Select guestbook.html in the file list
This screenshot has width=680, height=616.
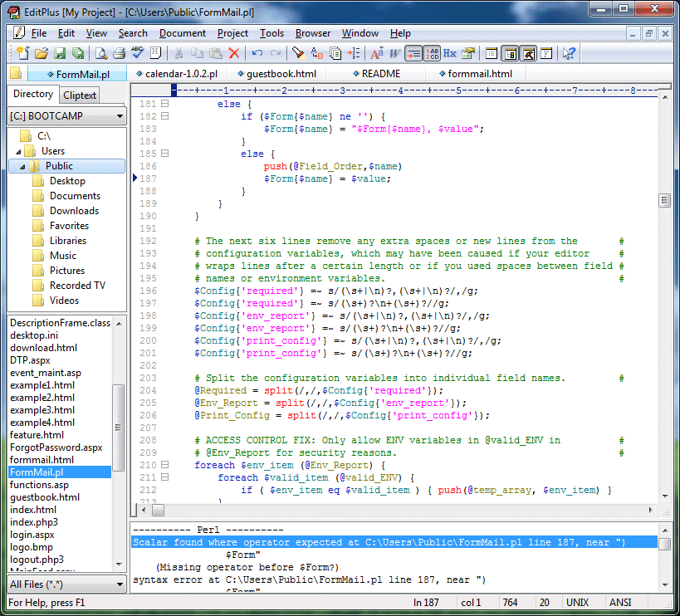tap(45, 497)
